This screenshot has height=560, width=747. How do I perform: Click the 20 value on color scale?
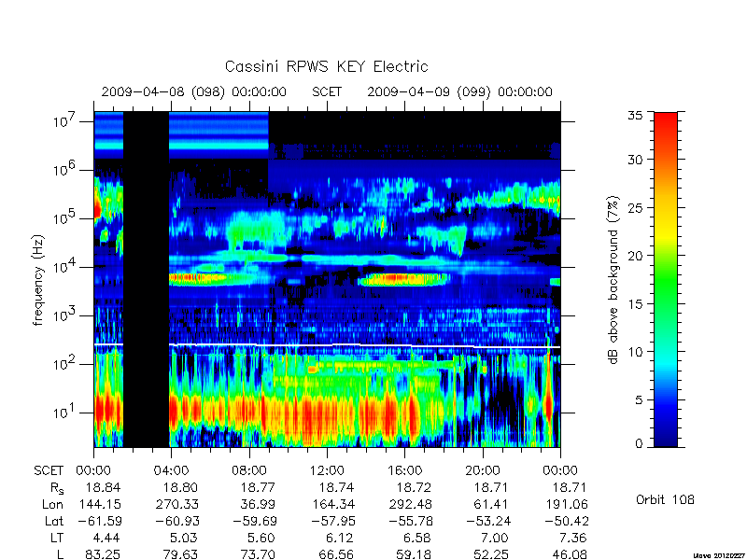(635, 255)
